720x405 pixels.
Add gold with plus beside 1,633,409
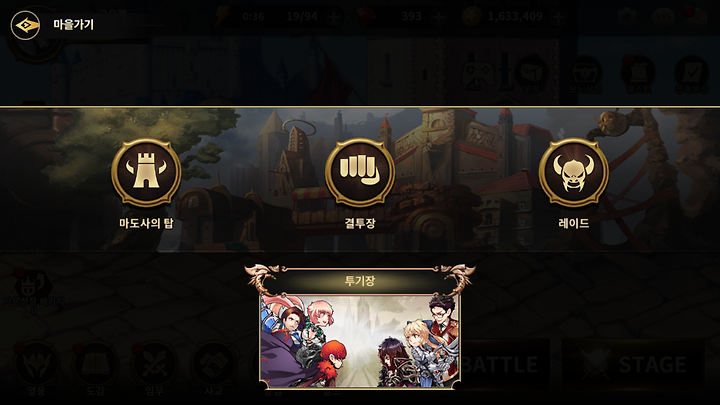point(558,17)
